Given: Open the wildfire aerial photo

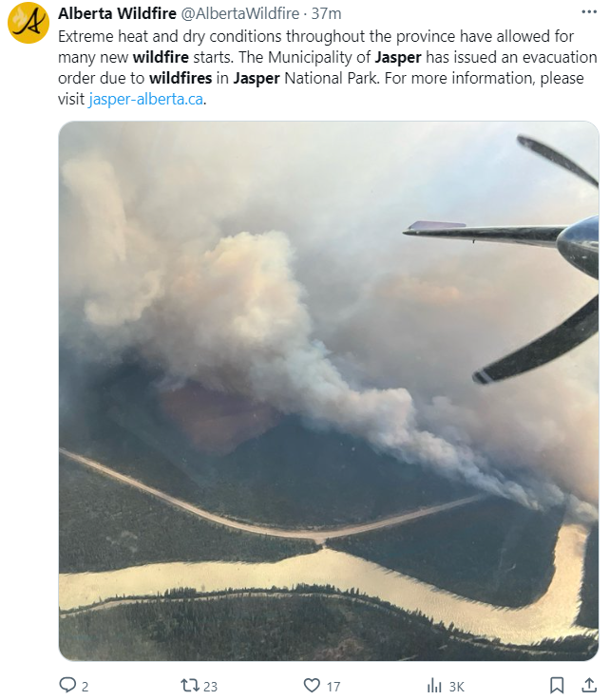Looking at the screenshot, I should click(x=329, y=390).
